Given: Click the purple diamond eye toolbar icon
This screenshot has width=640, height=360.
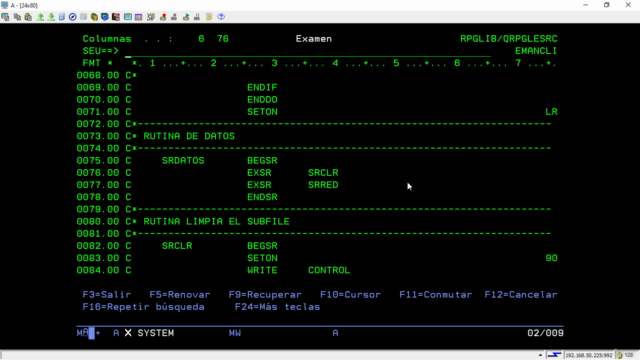Looking at the screenshot, I should tap(221, 17).
